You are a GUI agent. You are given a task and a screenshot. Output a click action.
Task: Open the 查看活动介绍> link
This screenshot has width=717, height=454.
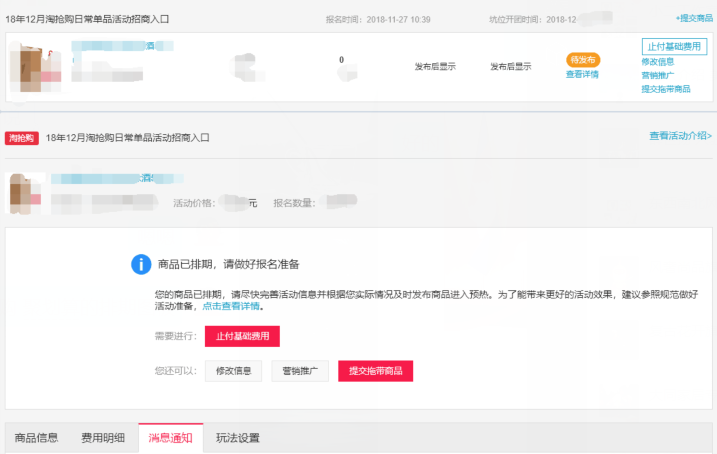coord(680,136)
